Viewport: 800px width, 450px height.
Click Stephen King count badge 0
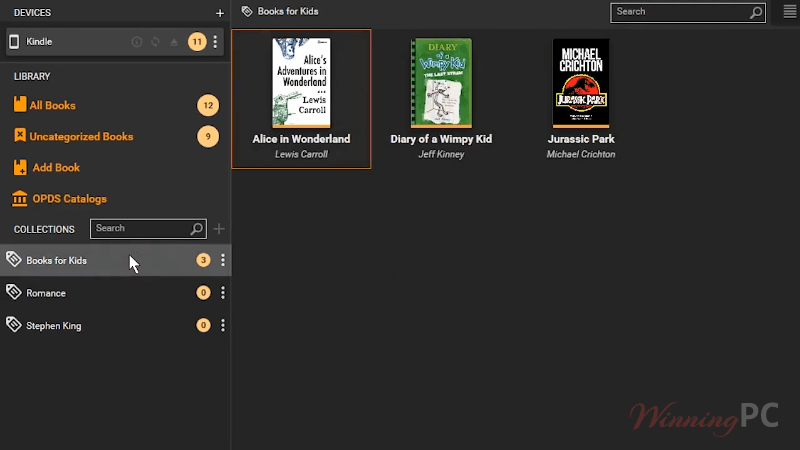click(x=203, y=326)
